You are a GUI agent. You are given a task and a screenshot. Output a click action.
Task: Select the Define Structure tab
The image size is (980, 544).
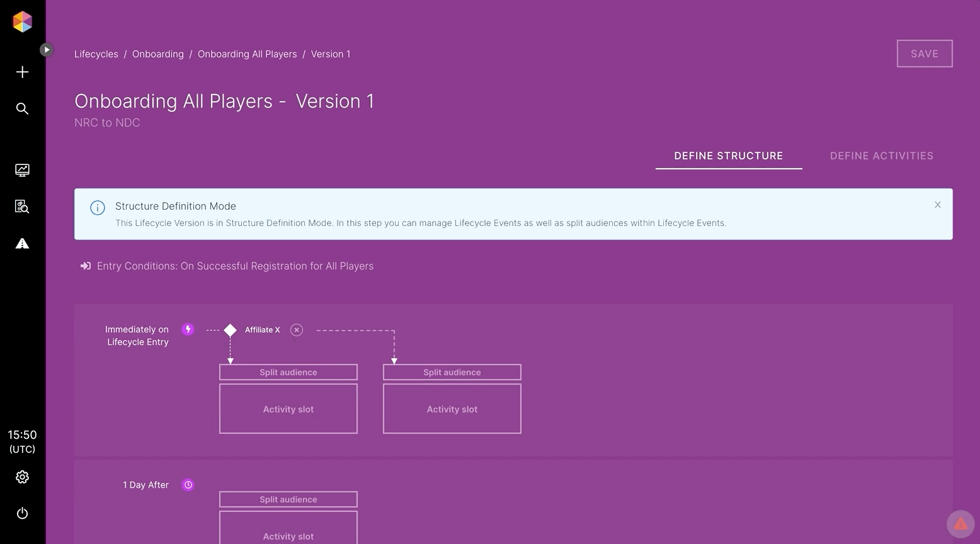click(x=728, y=156)
